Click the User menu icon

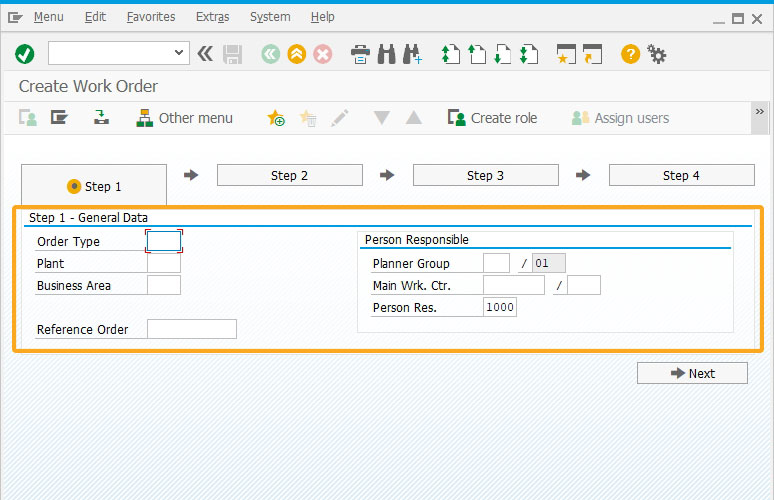28,118
